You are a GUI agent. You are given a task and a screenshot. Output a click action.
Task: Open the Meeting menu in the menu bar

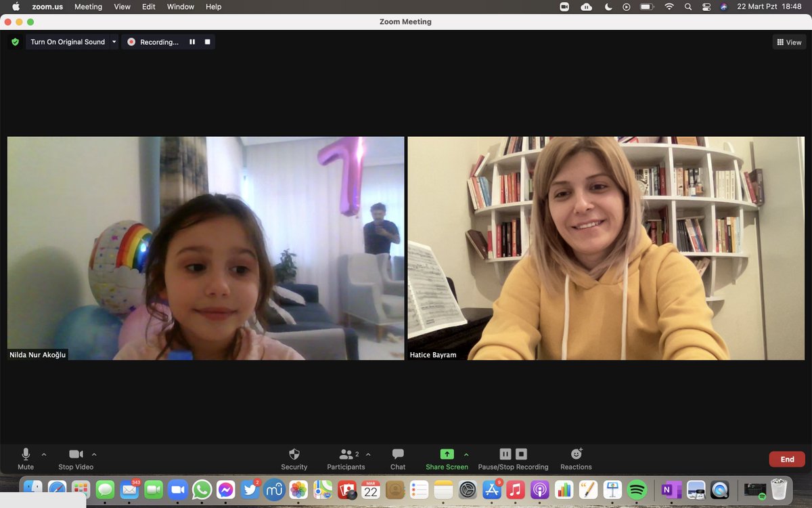click(x=88, y=7)
